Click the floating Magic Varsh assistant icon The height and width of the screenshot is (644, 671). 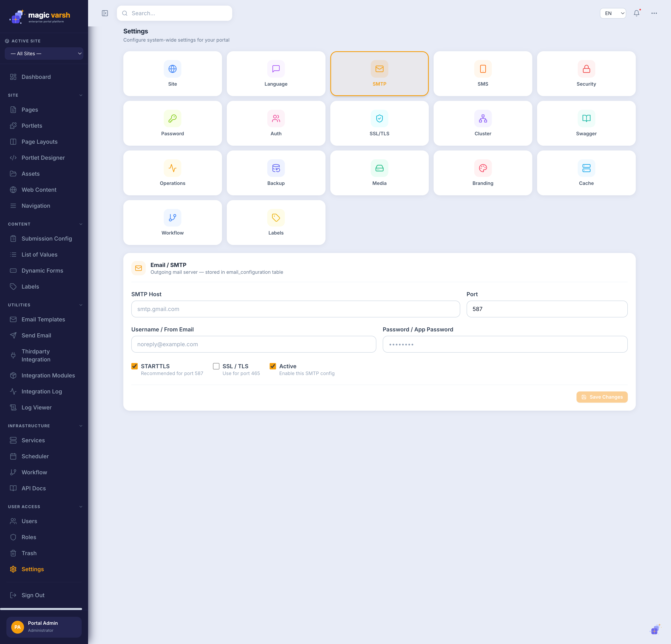(x=655, y=629)
